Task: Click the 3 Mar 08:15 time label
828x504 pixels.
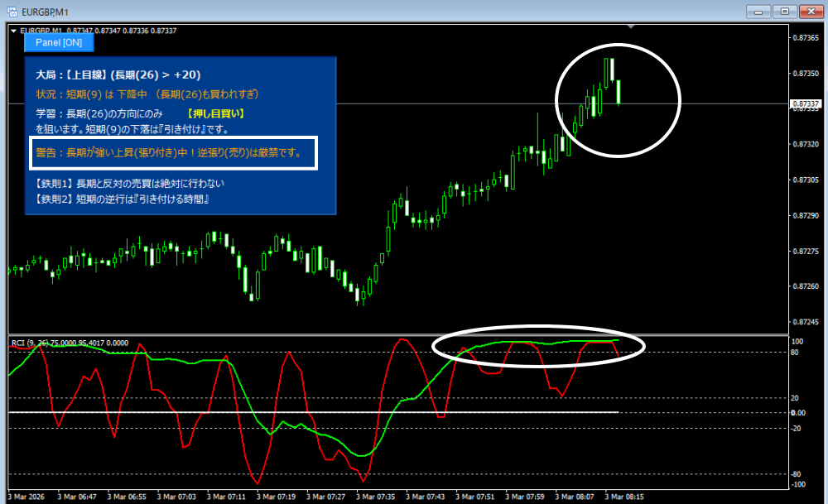Action: (626, 497)
